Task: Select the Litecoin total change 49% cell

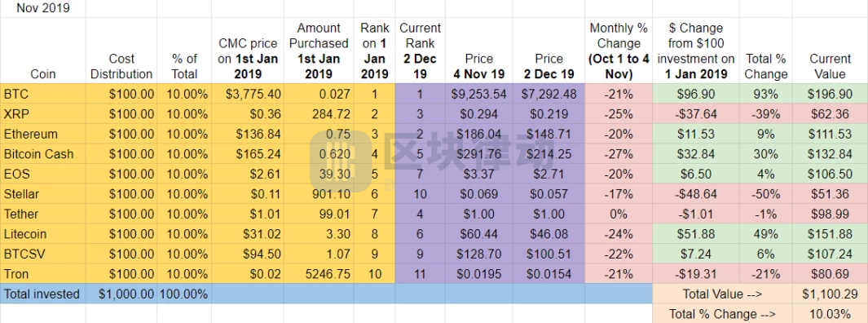Action: pyautogui.click(x=766, y=234)
